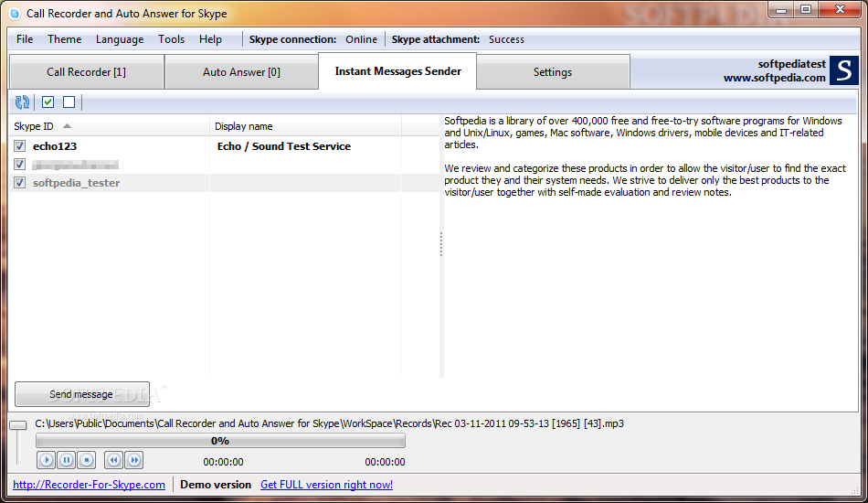This screenshot has width=868, height=503.
Task: Uncheck the softpedia_tester checkbox
Action: pyautogui.click(x=20, y=182)
